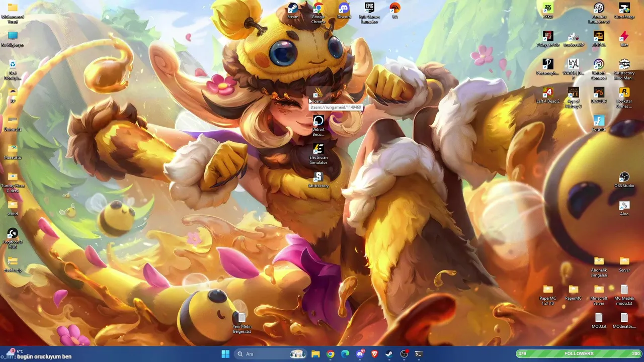This screenshot has width=644, height=362.
Task: Select the Discord desktop shortcut
Action: click(x=344, y=11)
